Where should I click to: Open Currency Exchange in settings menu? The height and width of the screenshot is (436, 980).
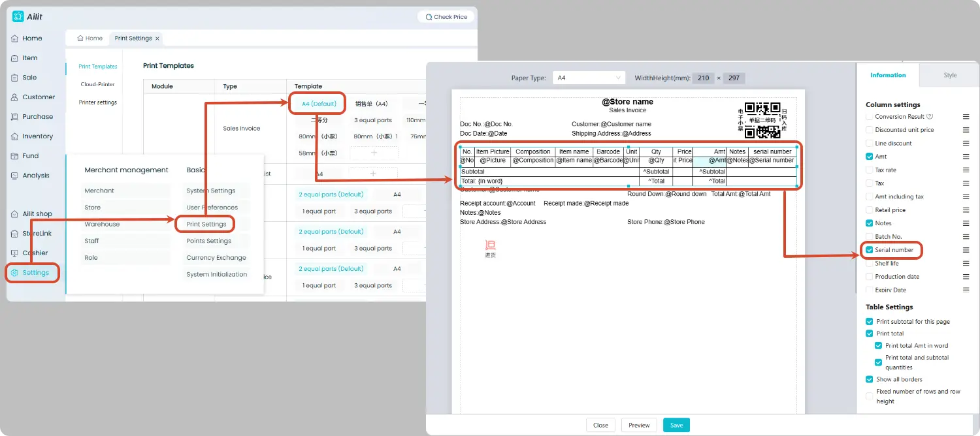pyautogui.click(x=216, y=258)
